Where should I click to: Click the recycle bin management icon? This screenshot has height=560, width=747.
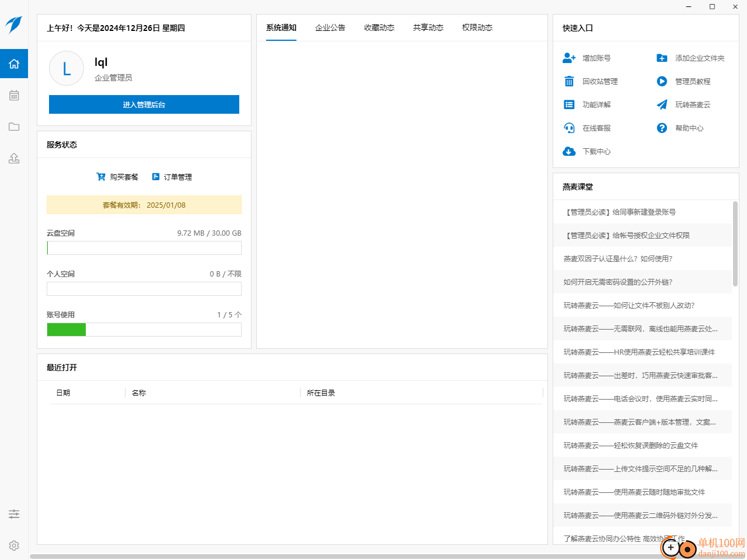[x=569, y=81]
